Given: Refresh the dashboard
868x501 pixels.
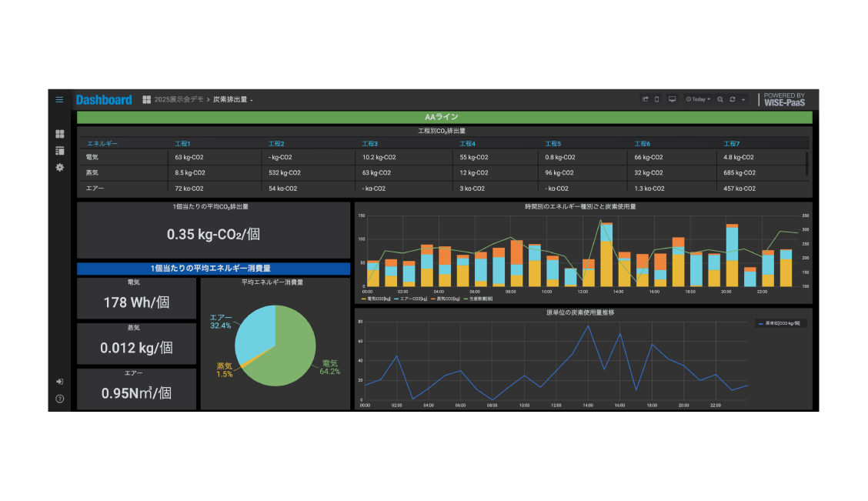Looking at the screenshot, I should (733, 99).
